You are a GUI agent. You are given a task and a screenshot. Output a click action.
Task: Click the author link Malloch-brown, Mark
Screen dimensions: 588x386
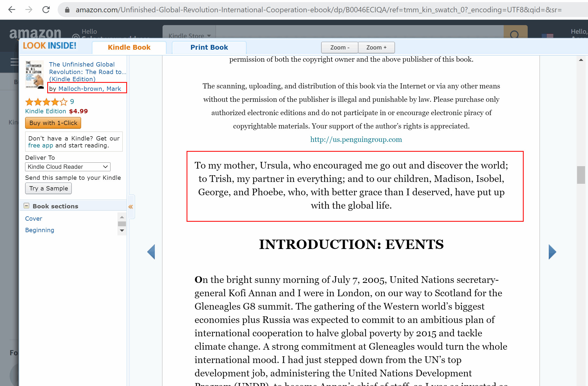pos(90,89)
